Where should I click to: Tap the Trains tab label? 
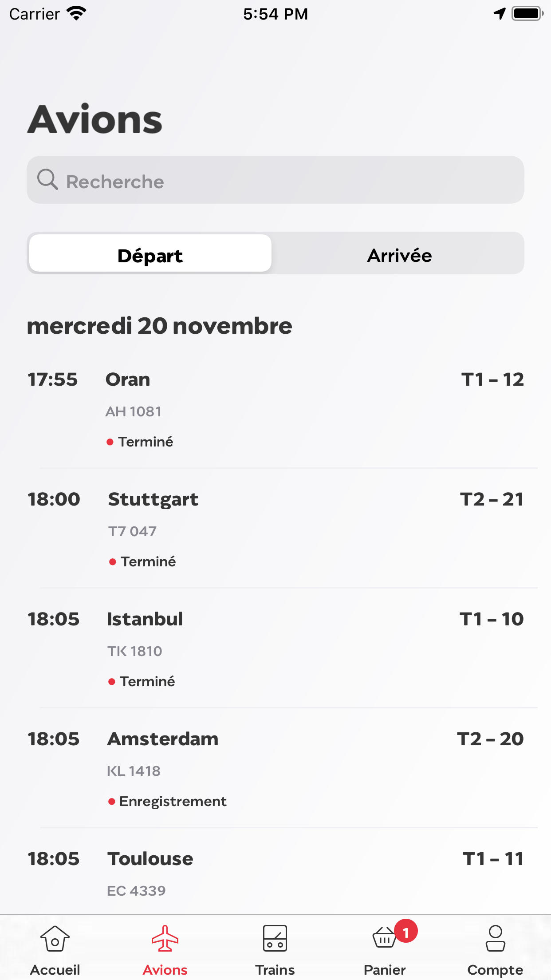coord(275,970)
